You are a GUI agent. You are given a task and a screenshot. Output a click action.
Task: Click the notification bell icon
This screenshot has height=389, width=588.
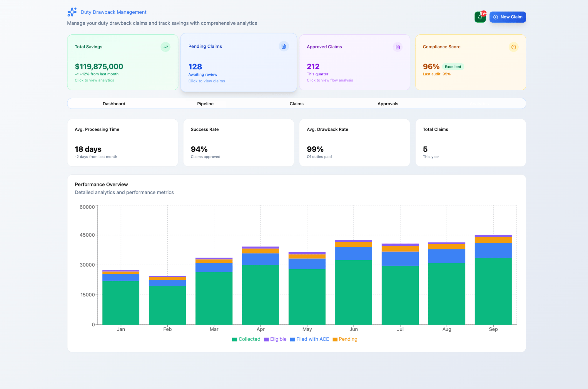click(x=480, y=17)
